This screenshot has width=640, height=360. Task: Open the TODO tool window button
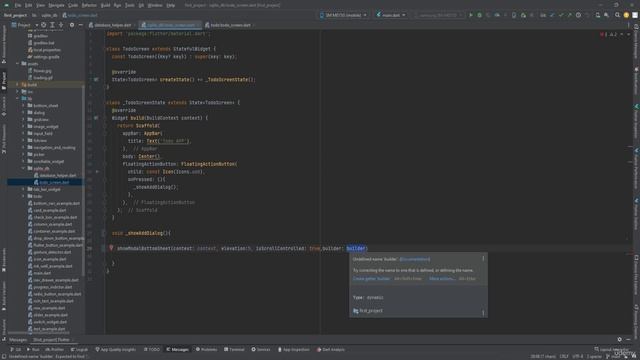click(152, 349)
